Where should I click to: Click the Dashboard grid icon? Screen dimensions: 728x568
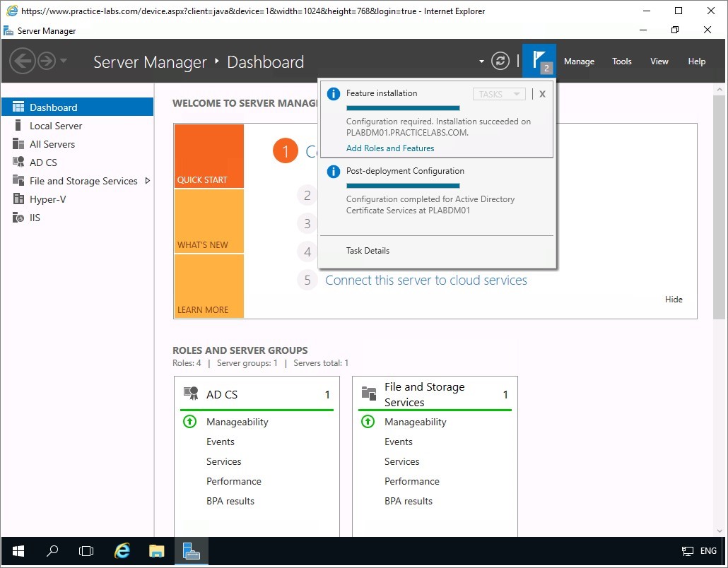[x=18, y=107]
